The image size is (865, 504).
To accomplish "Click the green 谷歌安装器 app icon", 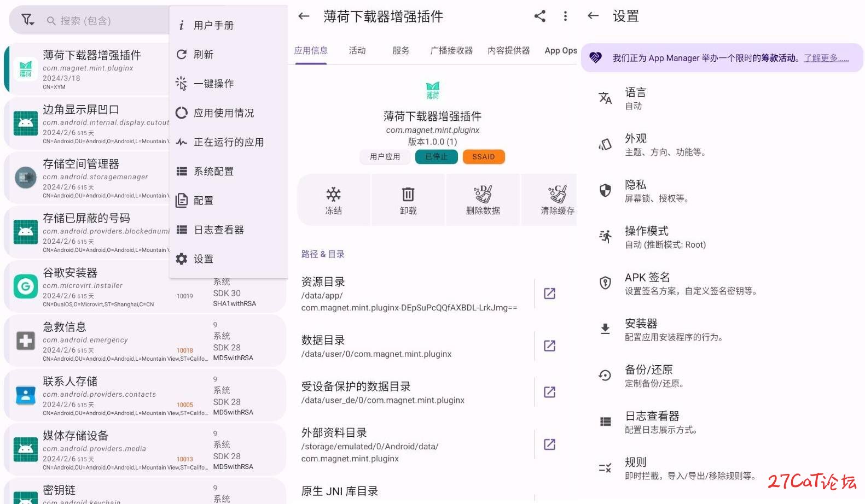I will [26, 286].
